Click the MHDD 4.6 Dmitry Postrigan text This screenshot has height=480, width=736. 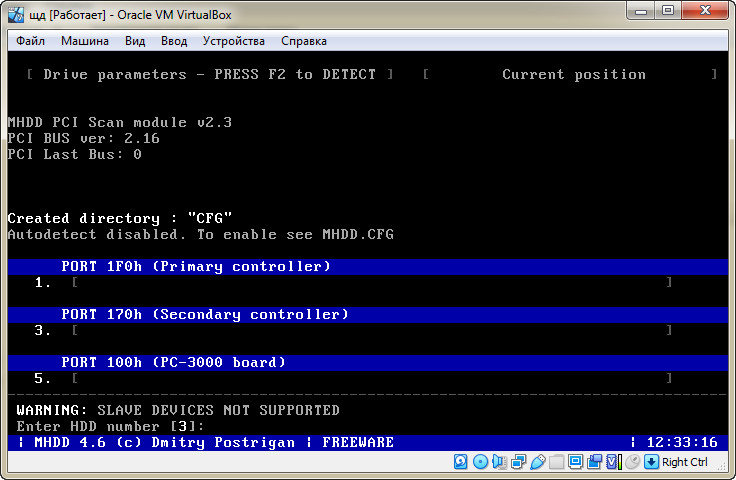[x=165, y=442]
